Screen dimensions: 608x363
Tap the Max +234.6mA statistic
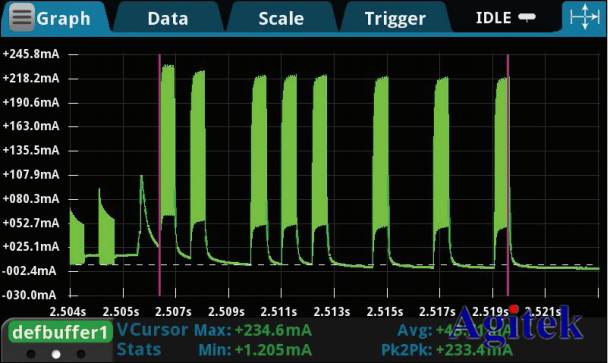252,330
